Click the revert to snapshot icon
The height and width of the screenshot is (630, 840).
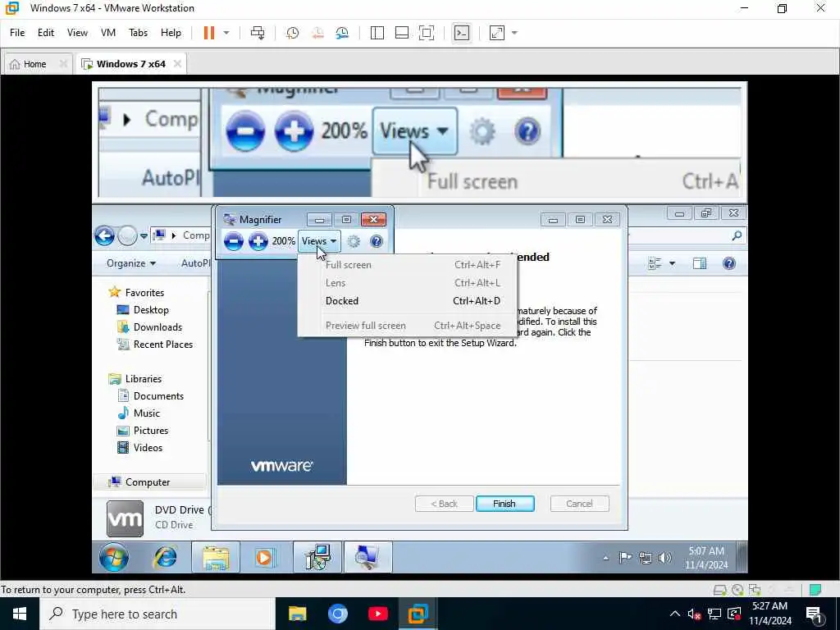(317, 33)
